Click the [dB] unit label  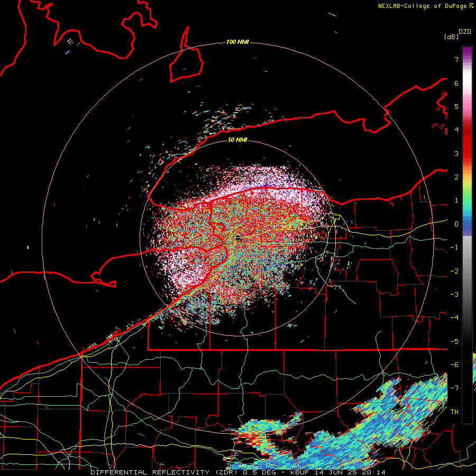451,36
